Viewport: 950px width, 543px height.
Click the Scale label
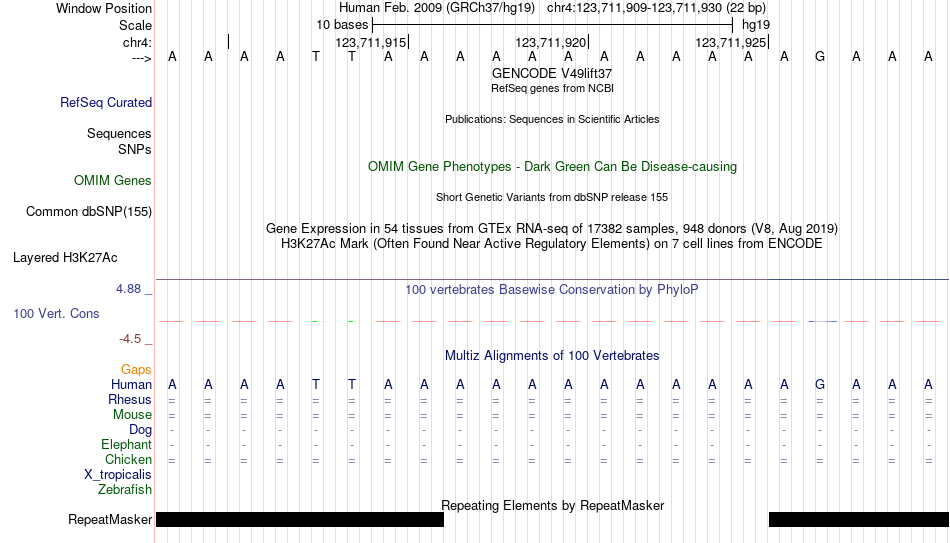(x=136, y=25)
